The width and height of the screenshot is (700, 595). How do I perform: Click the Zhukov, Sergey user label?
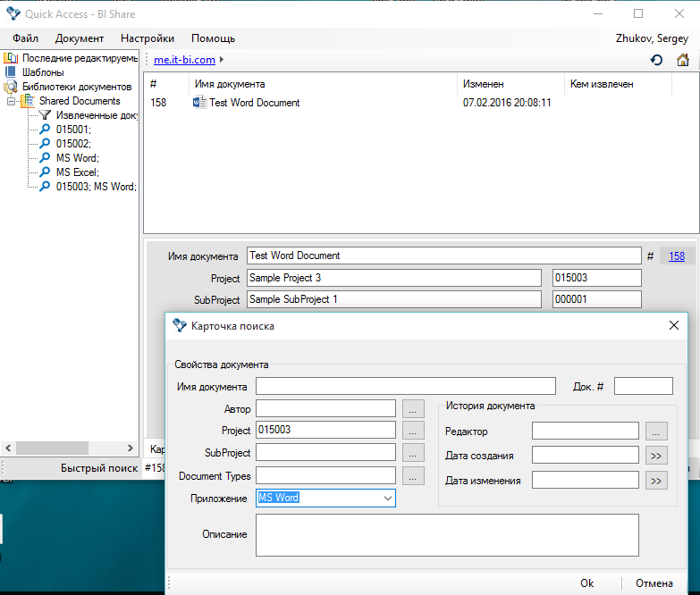(652, 38)
